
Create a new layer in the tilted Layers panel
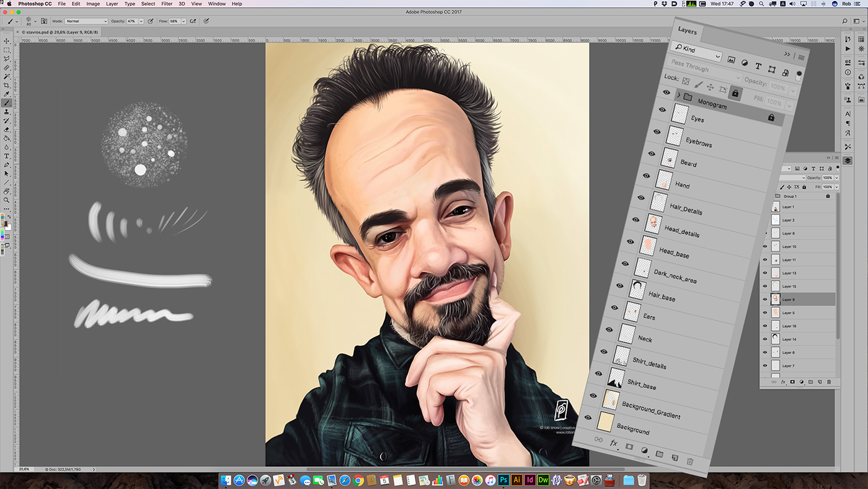click(675, 458)
